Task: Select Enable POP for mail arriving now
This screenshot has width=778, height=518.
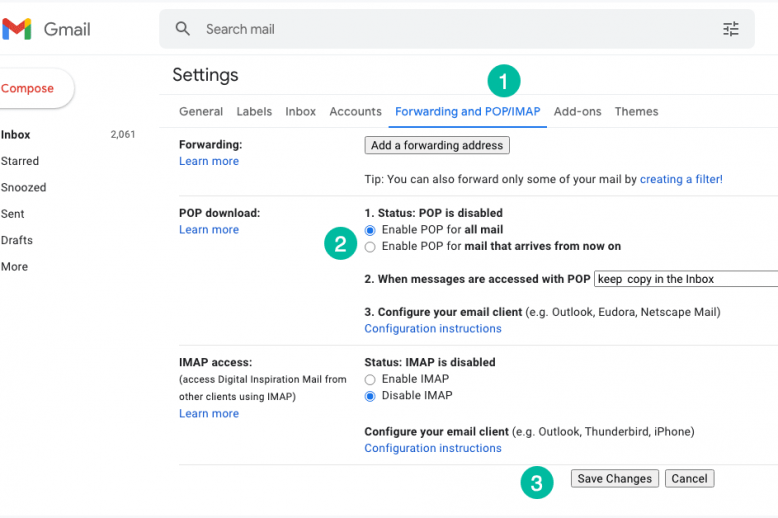Action: [371, 246]
